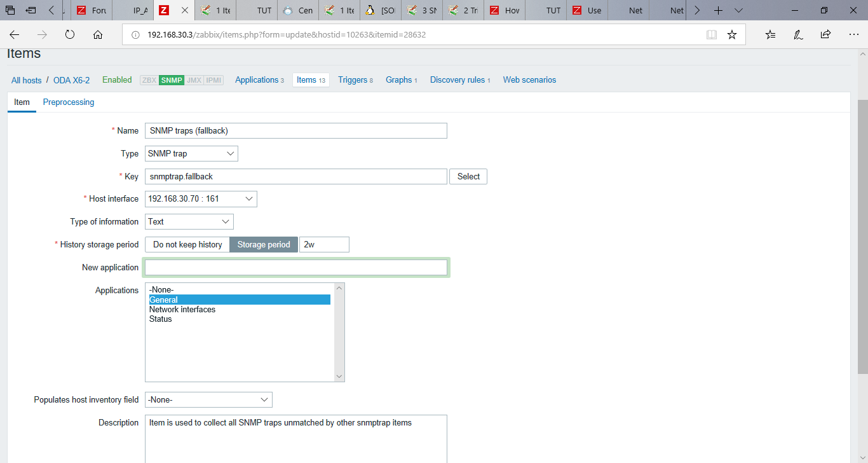Open the add notes pen tool

tap(798, 35)
